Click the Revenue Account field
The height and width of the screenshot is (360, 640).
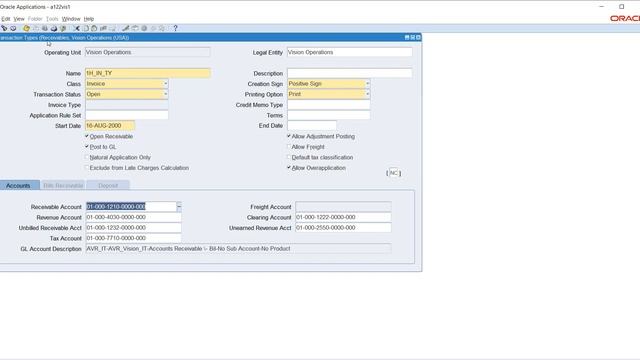[x=133, y=217]
